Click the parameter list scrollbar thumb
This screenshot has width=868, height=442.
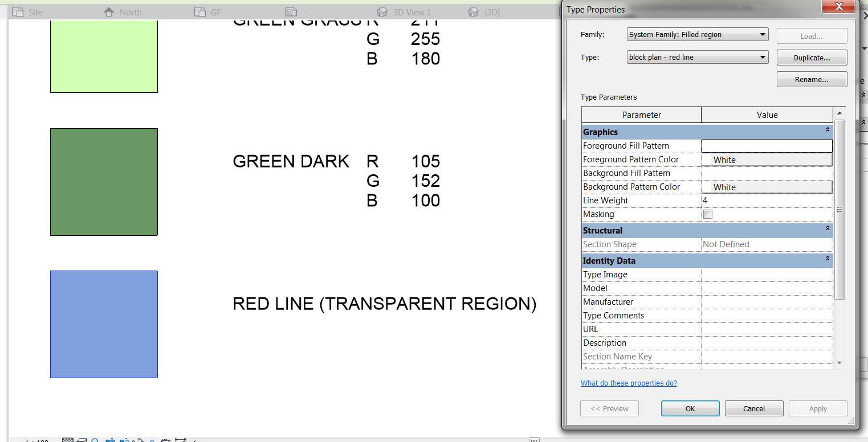coord(839,210)
